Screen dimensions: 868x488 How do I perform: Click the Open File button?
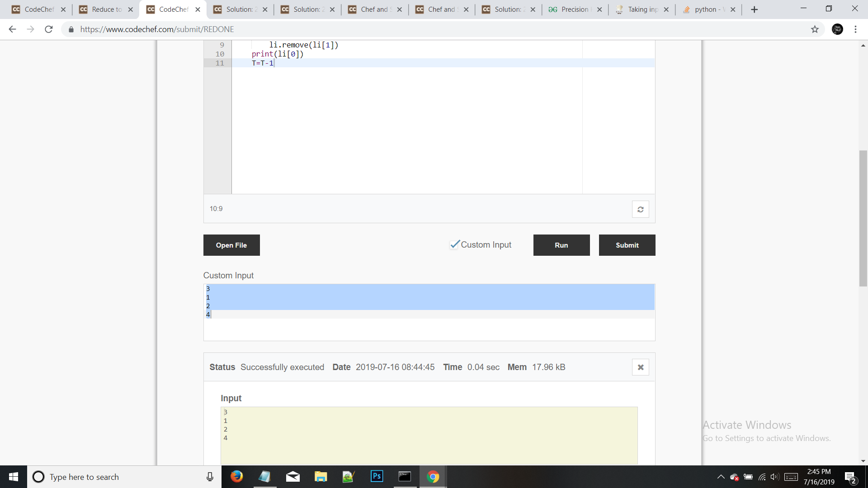coord(231,245)
